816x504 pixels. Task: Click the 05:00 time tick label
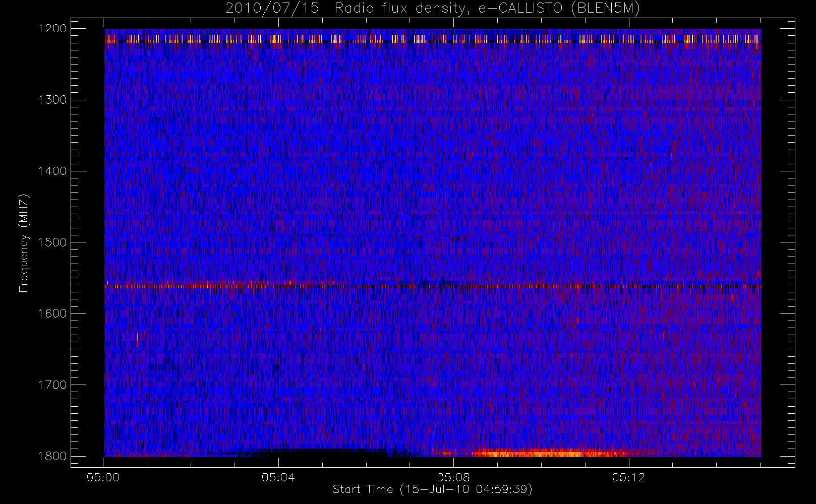(x=103, y=477)
